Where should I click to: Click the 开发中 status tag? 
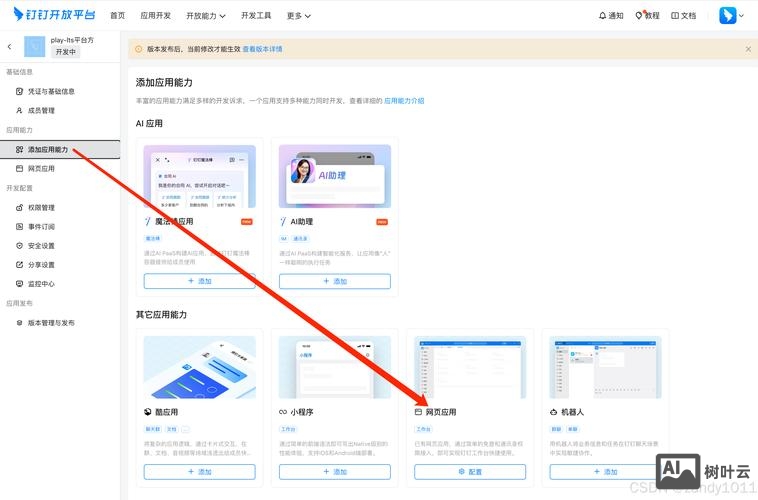tap(65, 52)
